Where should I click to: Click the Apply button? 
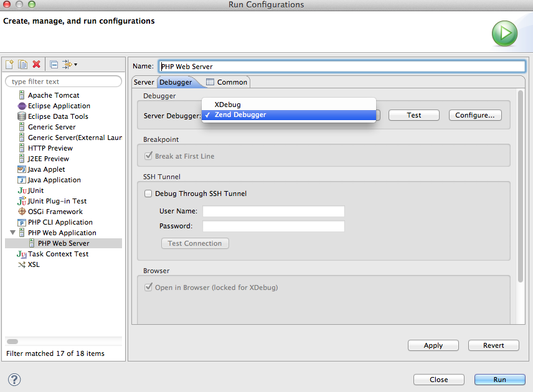tap(433, 345)
